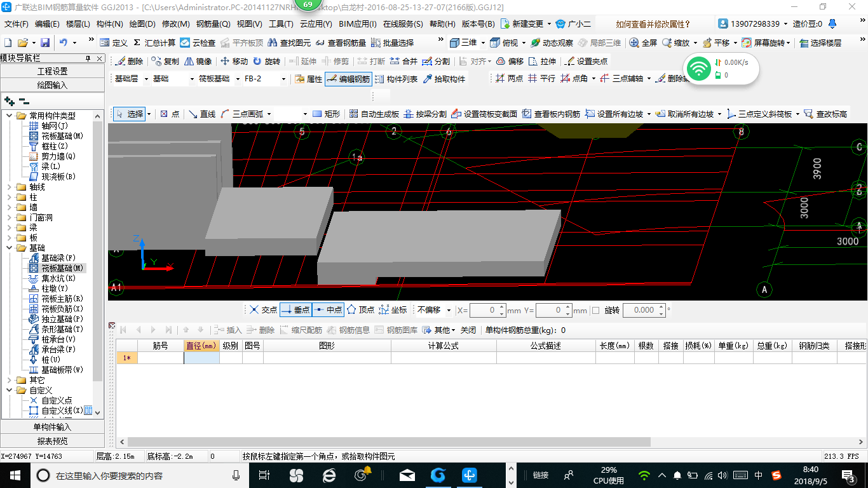Click the 单构件输入 navigation button
The height and width of the screenshot is (488, 868).
52,427
